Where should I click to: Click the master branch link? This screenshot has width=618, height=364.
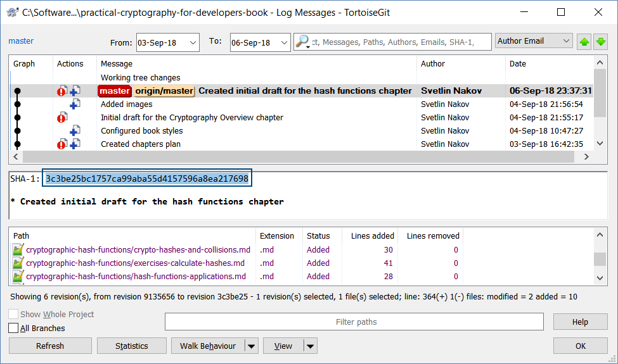pyautogui.click(x=21, y=41)
